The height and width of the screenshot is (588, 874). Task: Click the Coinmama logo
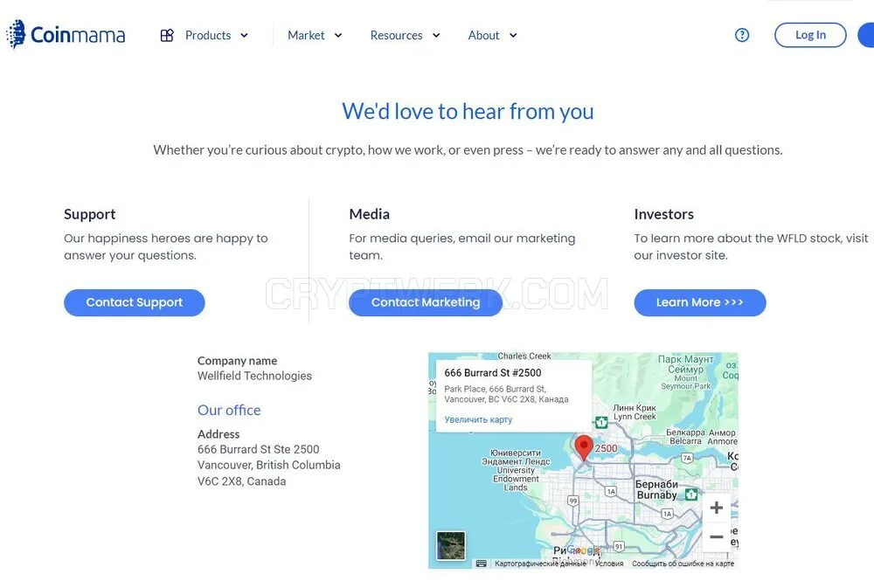click(66, 35)
